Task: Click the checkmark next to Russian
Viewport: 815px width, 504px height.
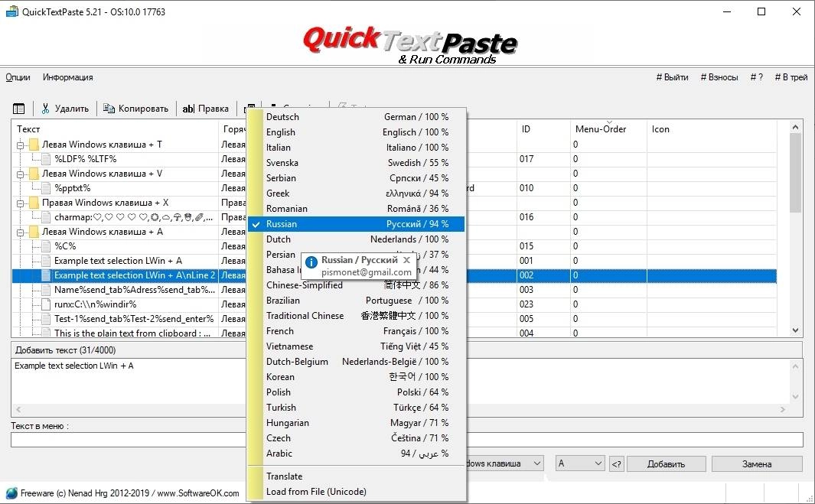Action: pos(255,224)
